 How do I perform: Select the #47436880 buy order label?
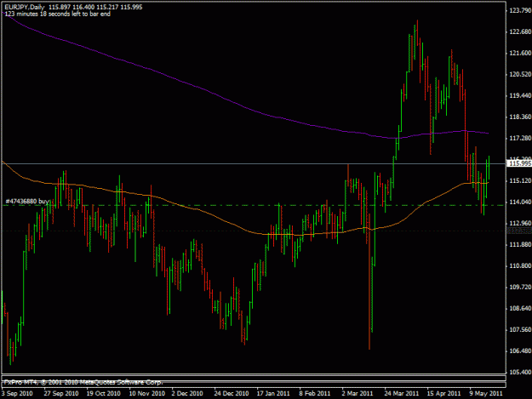[27, 202]
